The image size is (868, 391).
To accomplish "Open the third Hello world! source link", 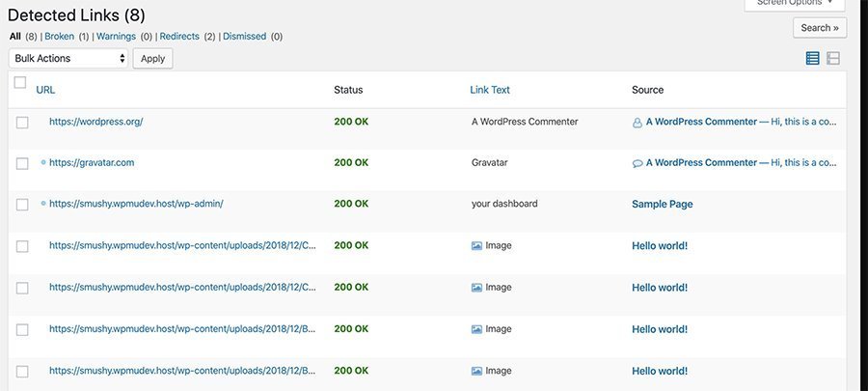I will tap(660, 329).
